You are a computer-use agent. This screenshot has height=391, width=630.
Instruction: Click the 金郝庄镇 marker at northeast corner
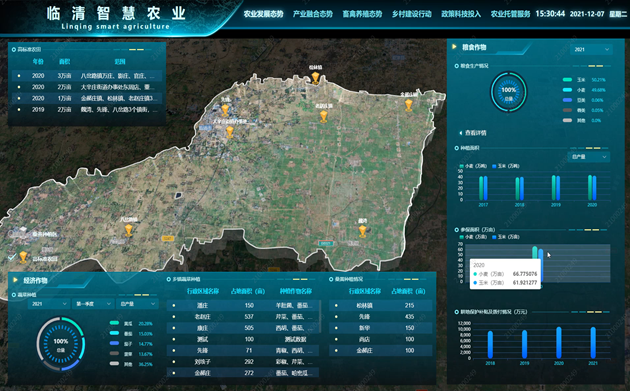pyautogui.click(x=409, y=105)
